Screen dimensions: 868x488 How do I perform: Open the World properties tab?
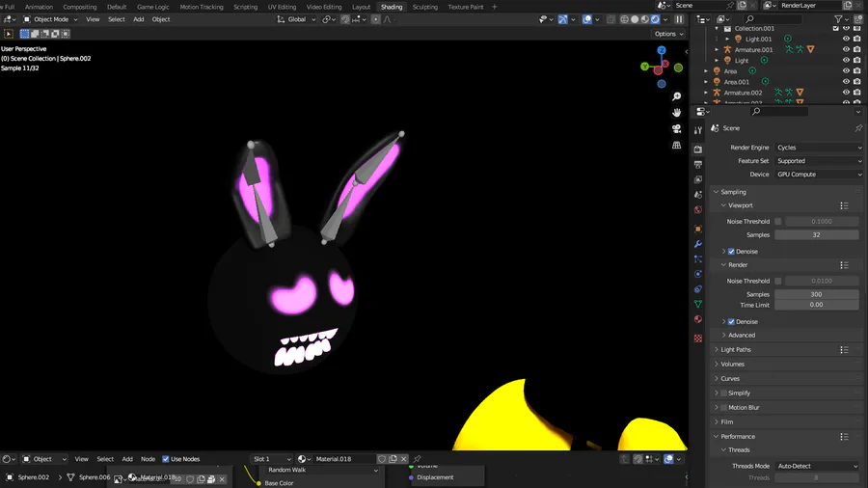(698, 209)
